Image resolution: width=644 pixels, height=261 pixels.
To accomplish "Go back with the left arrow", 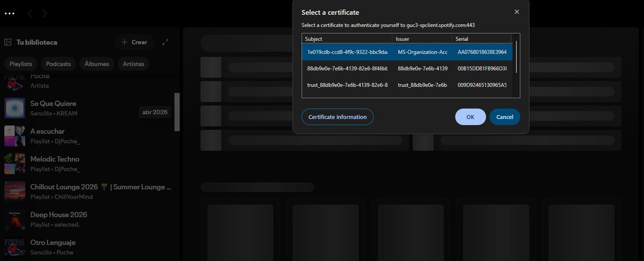I will pos(30,13).
